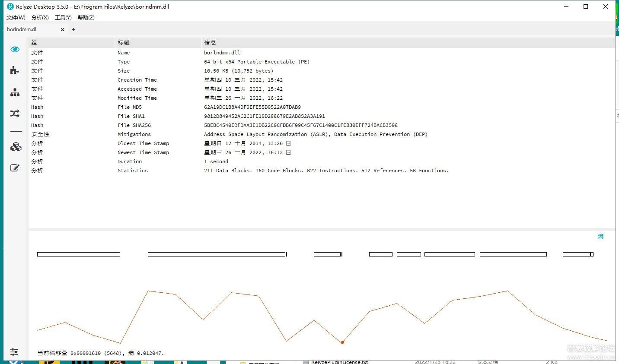
Task: Click the 熵 entropy link in graph panel
Action: (x=600, y=236)
